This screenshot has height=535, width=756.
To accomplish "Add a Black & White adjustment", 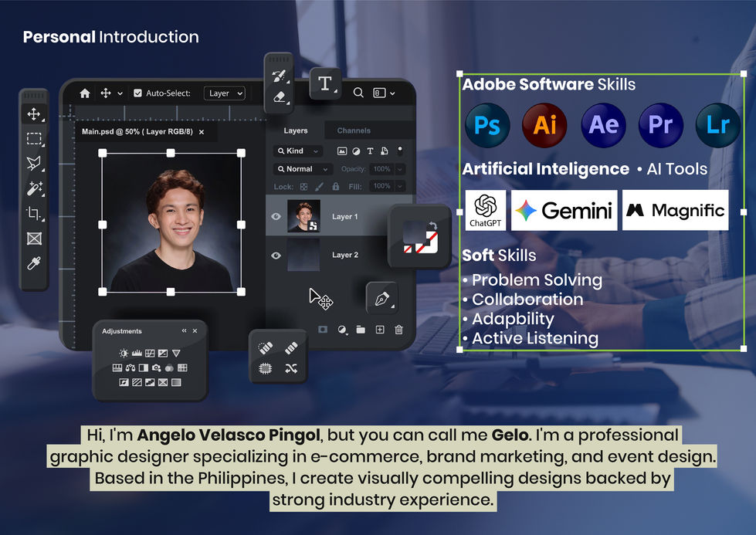I will 143,367.
